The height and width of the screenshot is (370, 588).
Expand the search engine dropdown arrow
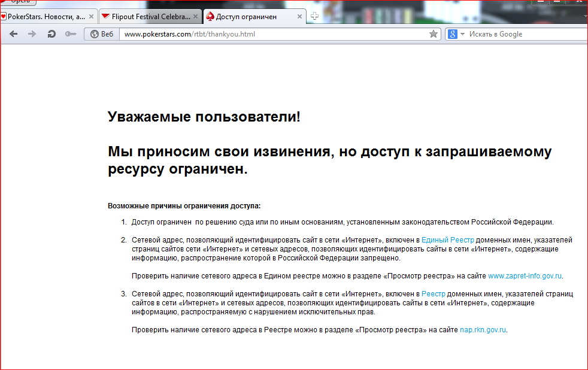(x=462, y=34)
